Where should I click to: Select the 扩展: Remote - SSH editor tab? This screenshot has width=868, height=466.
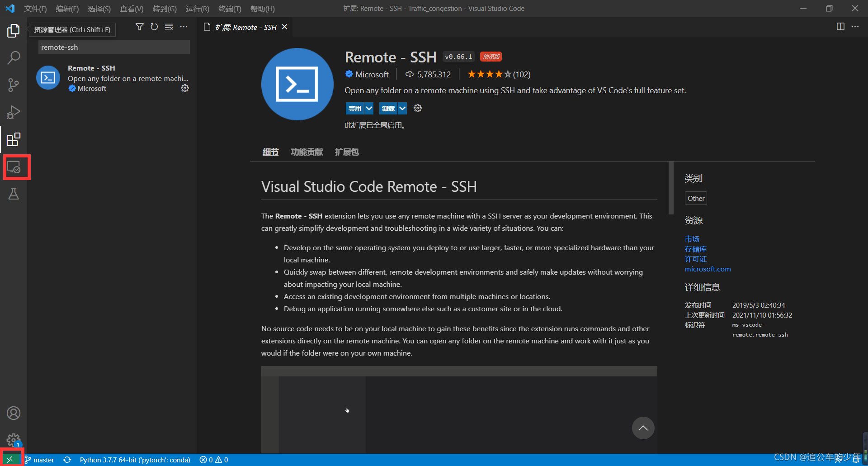(x=245, y=27)
